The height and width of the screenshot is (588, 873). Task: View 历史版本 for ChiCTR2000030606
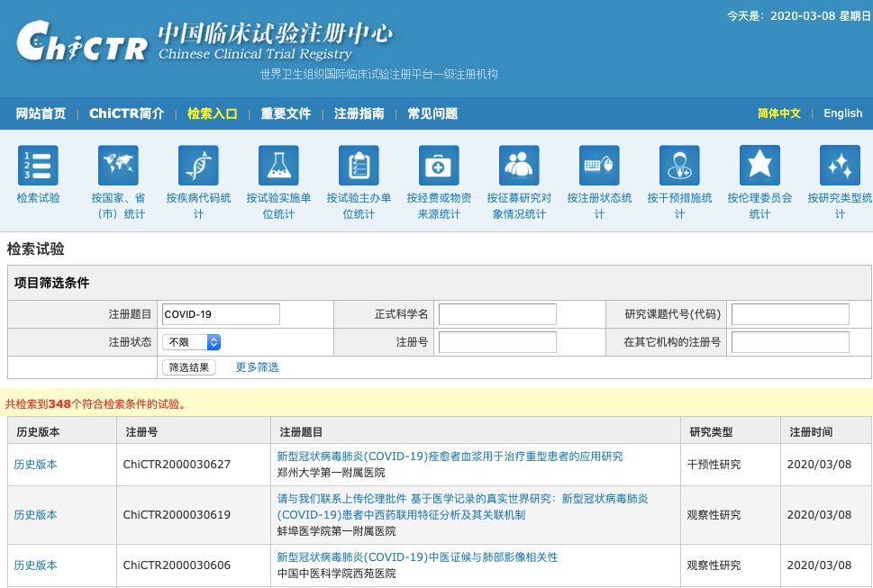[35, 565]
